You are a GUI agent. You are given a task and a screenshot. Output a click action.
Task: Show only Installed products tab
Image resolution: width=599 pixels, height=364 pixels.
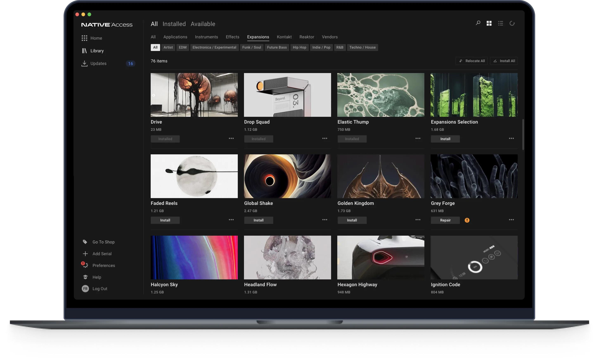(x=174, y=24)
